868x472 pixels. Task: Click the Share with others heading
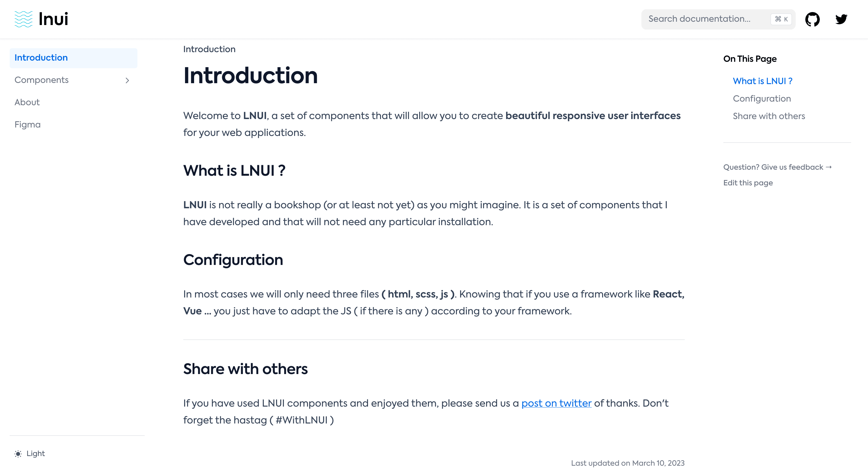[x=245, y=369]
